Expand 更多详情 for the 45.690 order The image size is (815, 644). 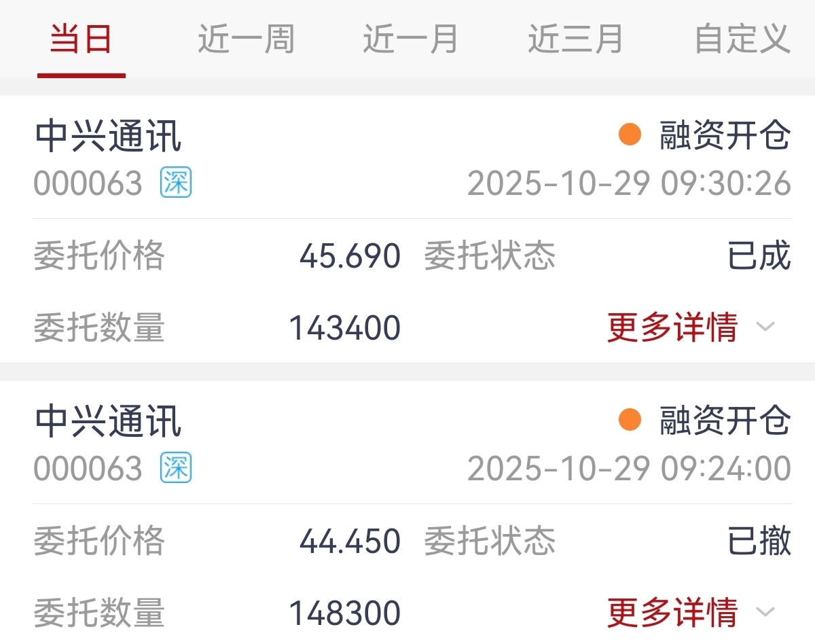tap(672, 327)
